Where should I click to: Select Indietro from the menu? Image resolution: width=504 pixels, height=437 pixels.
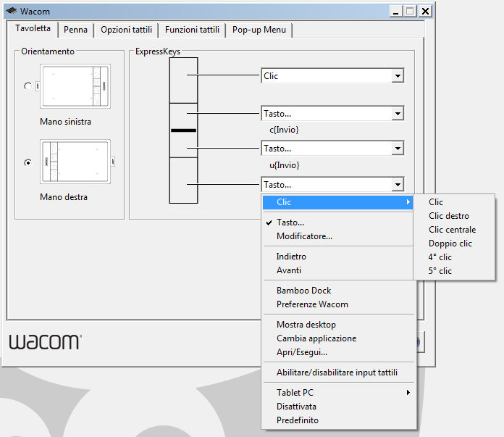pyautogui.click(x=337, y=257)
